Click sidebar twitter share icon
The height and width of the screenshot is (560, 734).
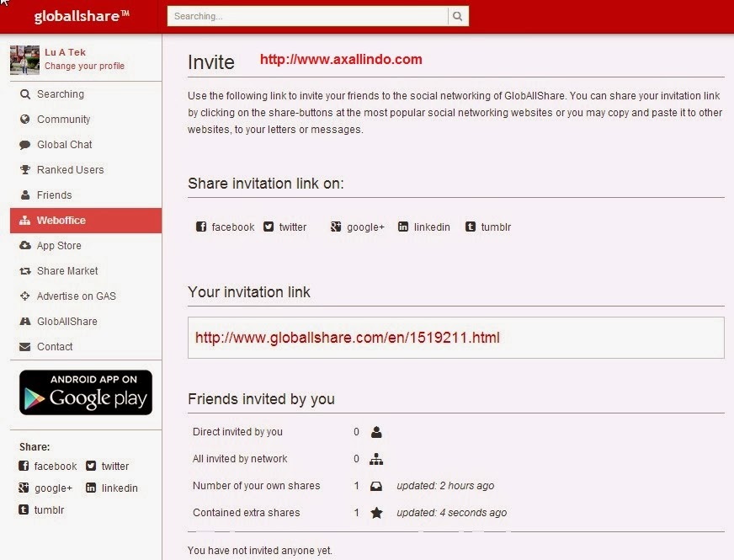coord(91,466)
